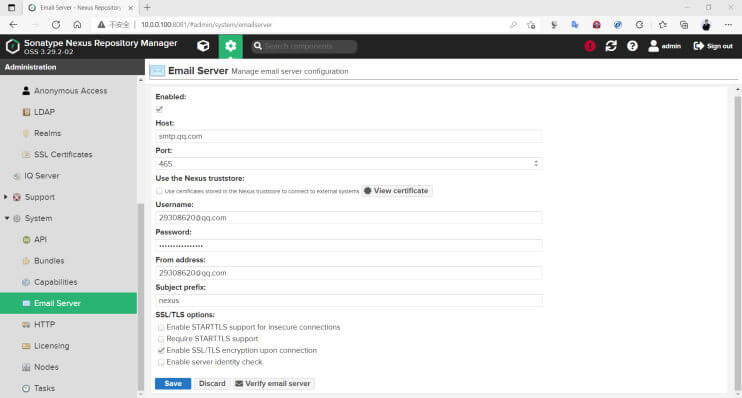The image size is (742, 398).
Task: Click the Email Server page header icon
Action: click(x=157, y=71)
